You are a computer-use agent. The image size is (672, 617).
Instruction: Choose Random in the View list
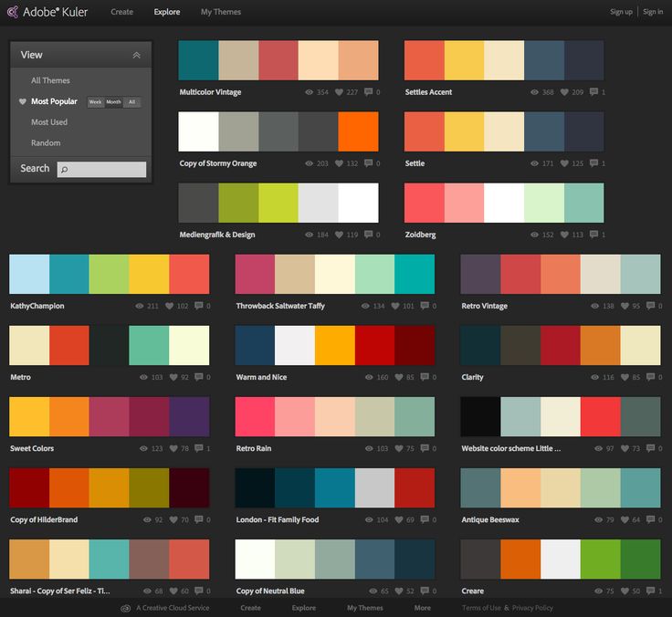(x=46, y=142)
